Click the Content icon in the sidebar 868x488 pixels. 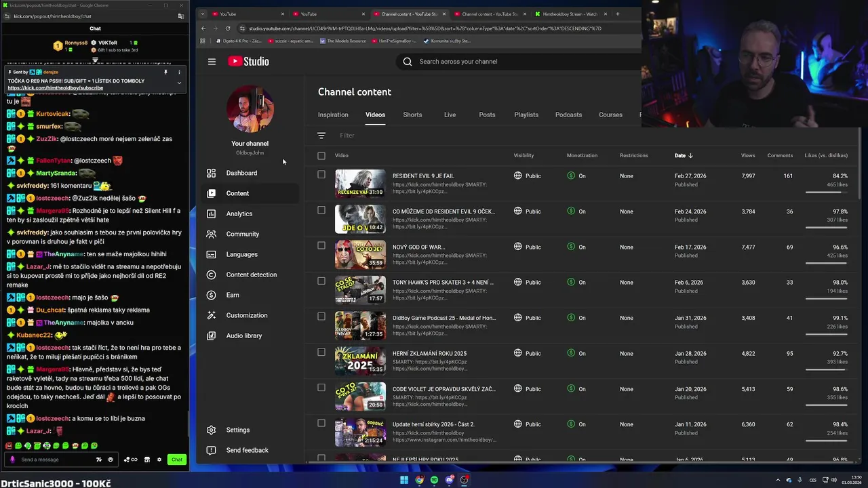[211, 193]
